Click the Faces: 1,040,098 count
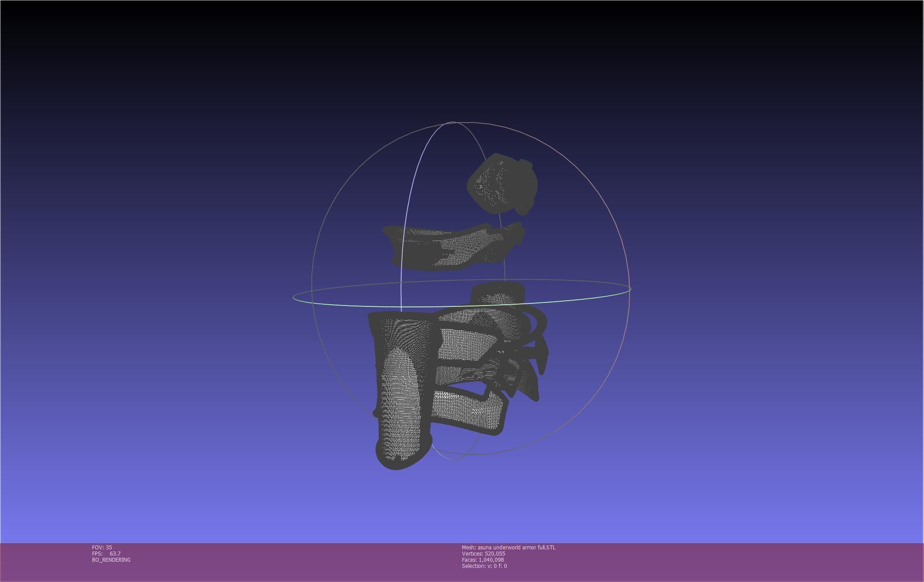This screenshot has height=582, width=924. coord(483,560)
